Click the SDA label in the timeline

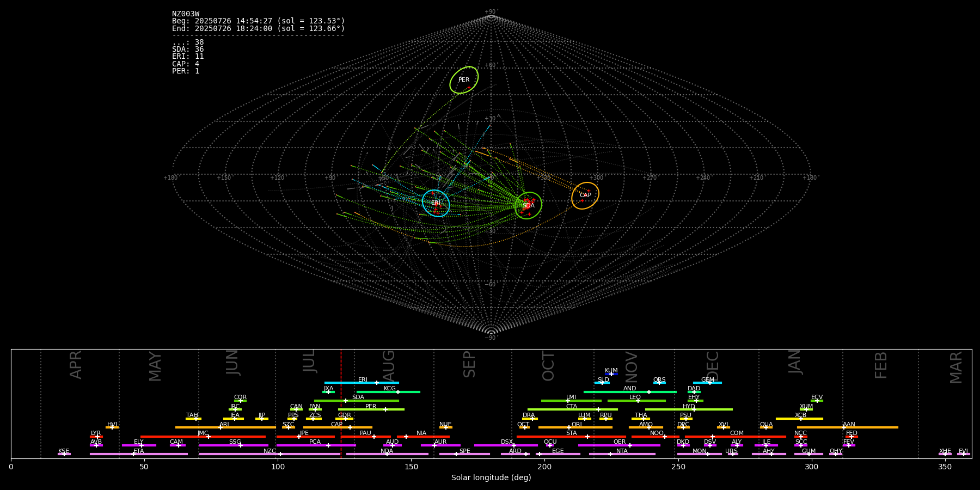358,397
